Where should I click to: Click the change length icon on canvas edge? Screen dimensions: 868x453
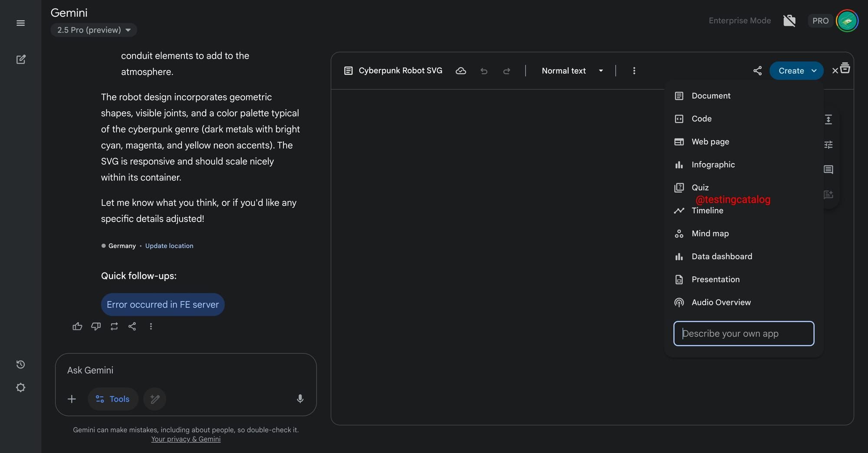coord(828,119)
